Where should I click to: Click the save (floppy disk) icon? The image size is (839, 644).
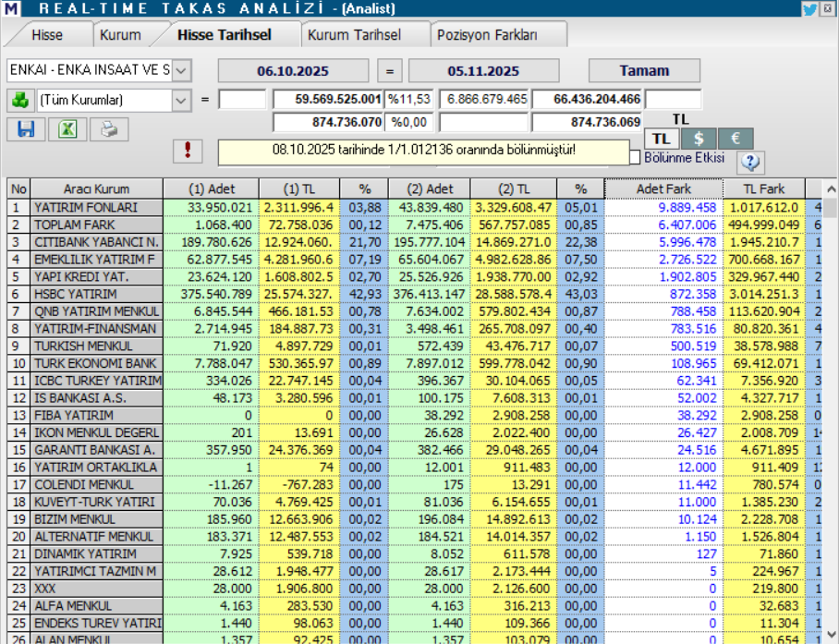(26, 129)
